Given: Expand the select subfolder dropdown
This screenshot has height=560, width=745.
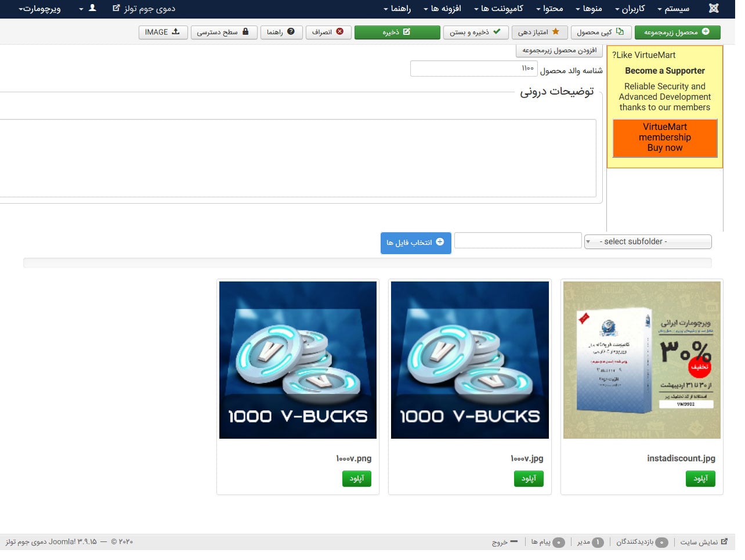Looking at the screenshot, I should coord(648,241).
